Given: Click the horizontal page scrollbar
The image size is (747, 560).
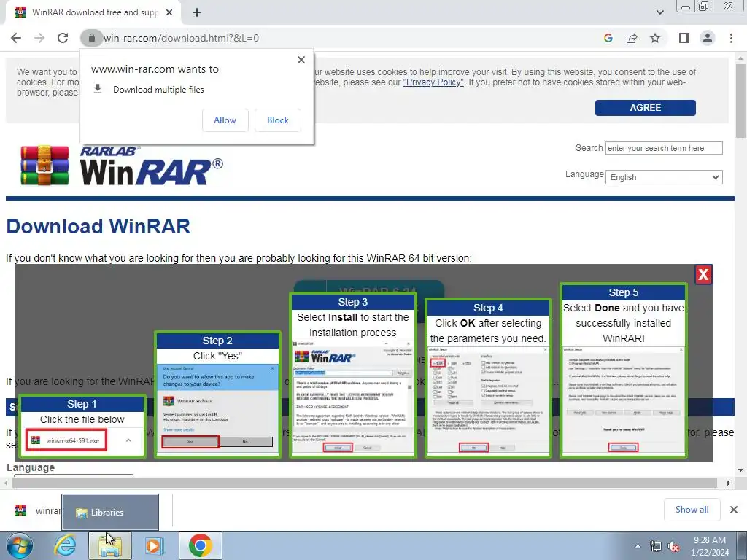Looking at the screenshot, I should (x=365, y=483).
